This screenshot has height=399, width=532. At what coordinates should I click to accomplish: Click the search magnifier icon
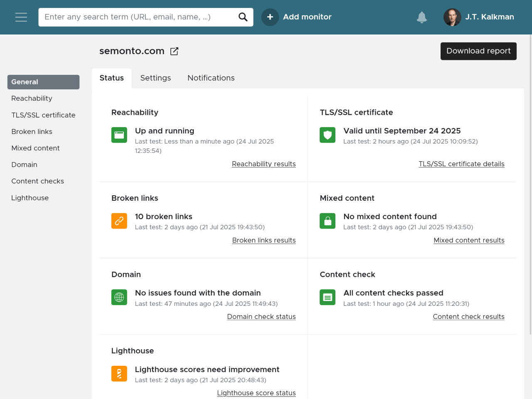click(x=243, y=17)
